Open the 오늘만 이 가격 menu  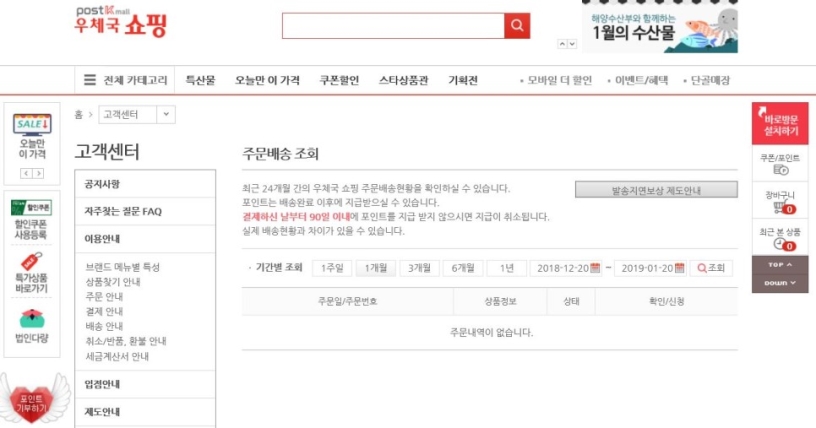(x=267, y=80)
